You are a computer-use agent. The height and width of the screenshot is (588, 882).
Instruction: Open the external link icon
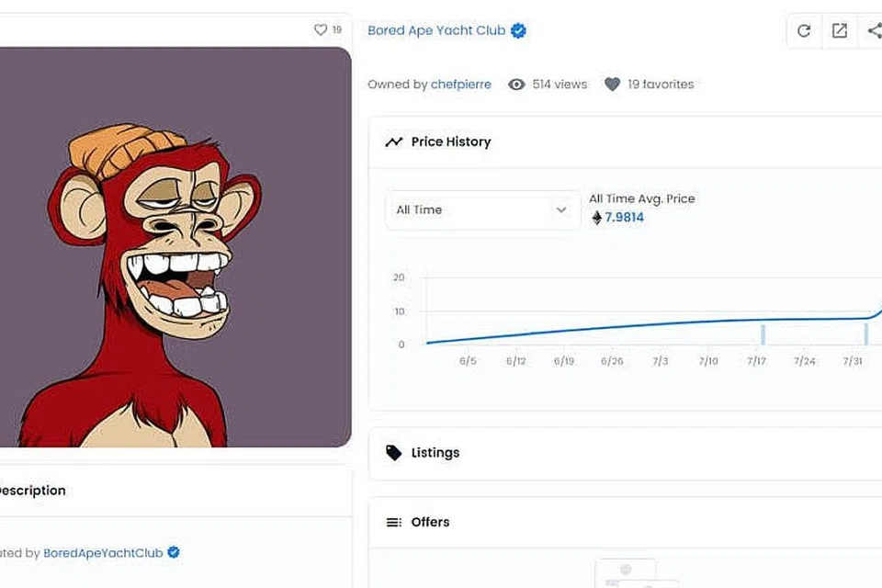click(840, 30)
